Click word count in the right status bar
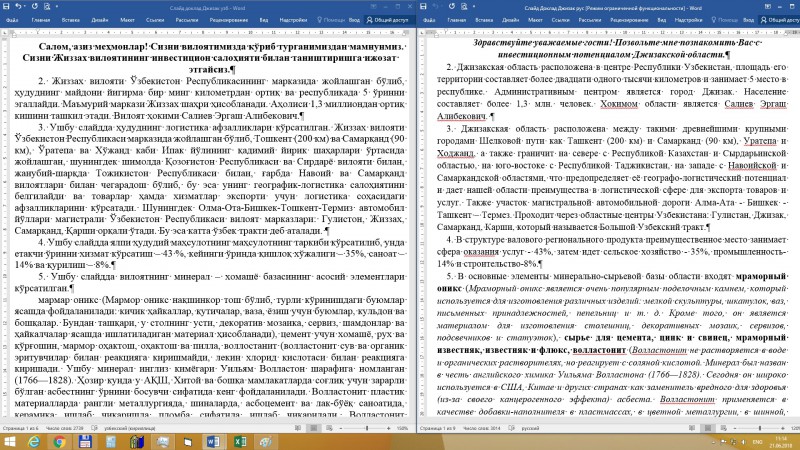 pyautogui.click(x=481, y=428)
